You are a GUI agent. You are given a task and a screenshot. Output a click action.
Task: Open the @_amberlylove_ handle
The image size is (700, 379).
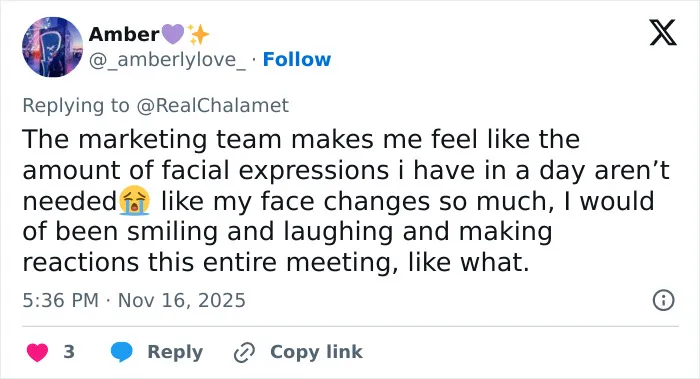point(167,59)
